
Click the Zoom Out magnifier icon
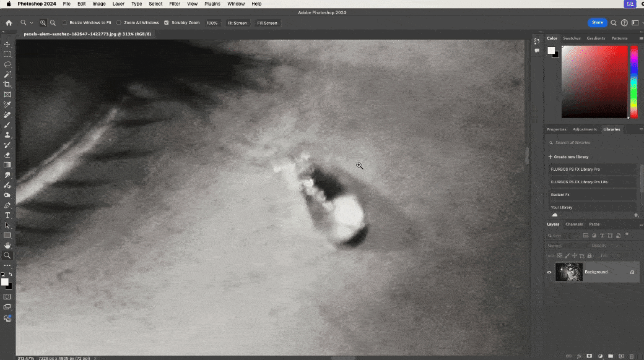(x=53, y=23)
